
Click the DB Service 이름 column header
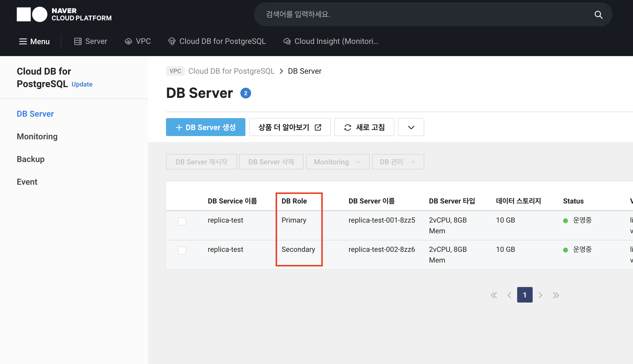click(232, 201)
